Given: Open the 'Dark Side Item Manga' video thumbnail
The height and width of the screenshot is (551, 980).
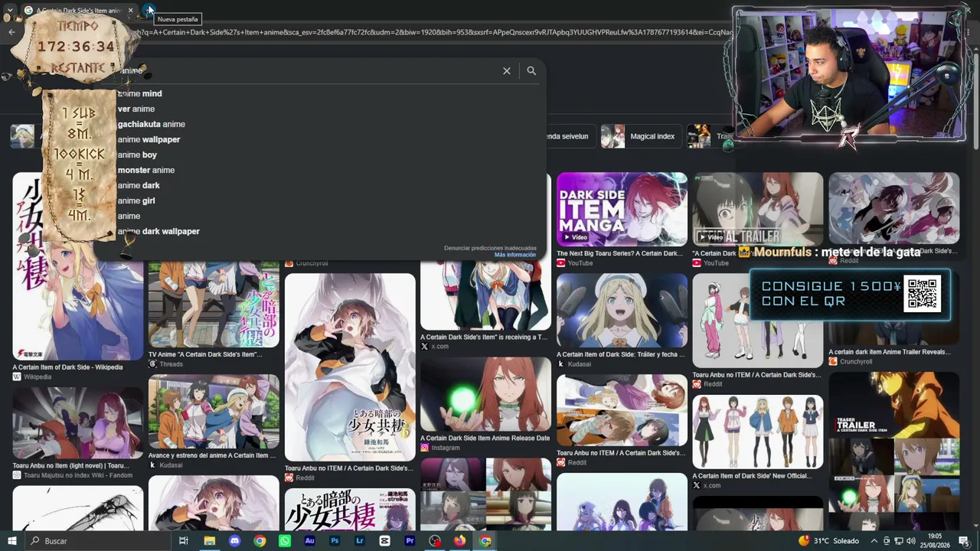Looking at the screenshot, I should point(622,209).
